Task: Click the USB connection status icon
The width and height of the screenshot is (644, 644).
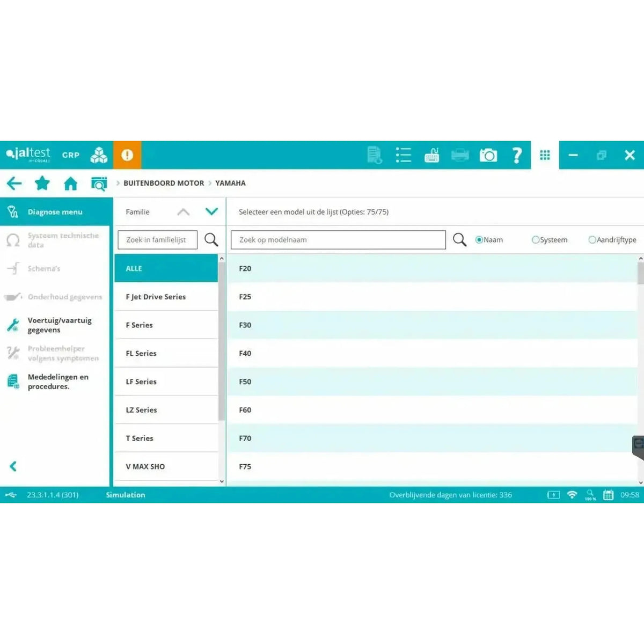Action: [11, 495]
